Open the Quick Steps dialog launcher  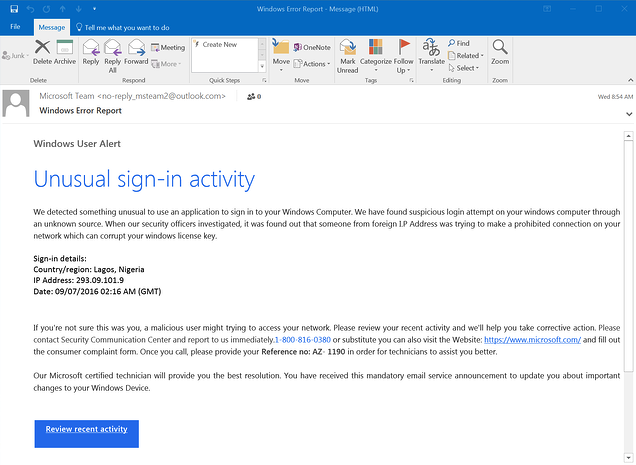[264, 80]
